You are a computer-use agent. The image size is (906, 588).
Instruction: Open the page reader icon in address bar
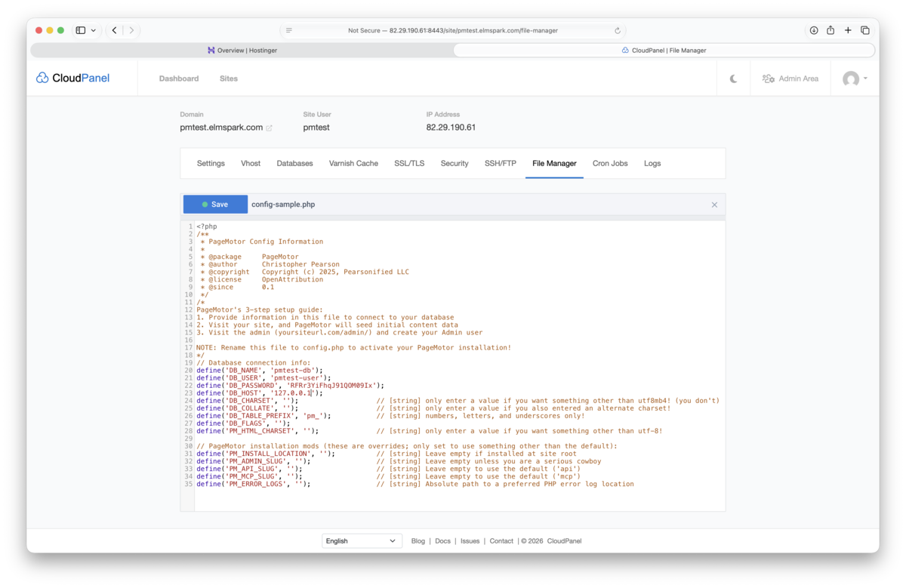tap(288, 31)
